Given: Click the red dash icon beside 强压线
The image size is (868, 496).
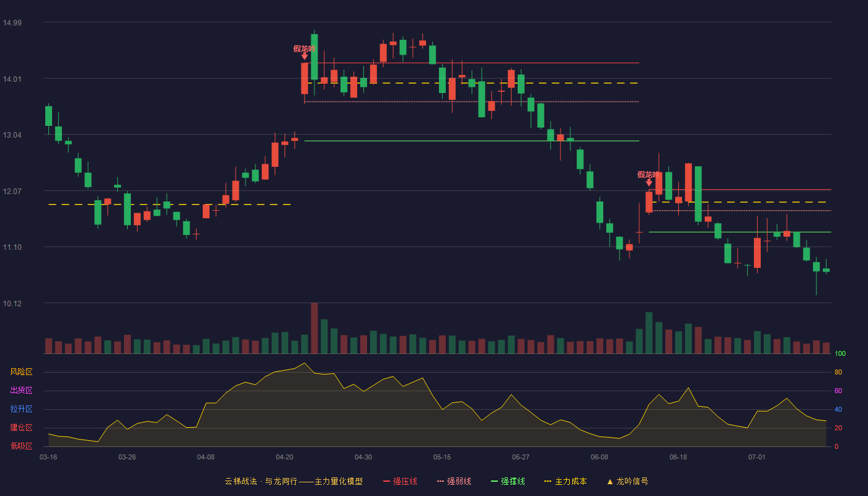Looking at the screenshot, I should 387,481.
